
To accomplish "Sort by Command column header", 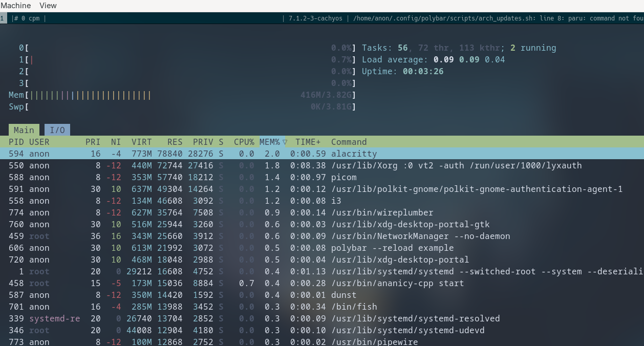I will click(x=349, y=142).
